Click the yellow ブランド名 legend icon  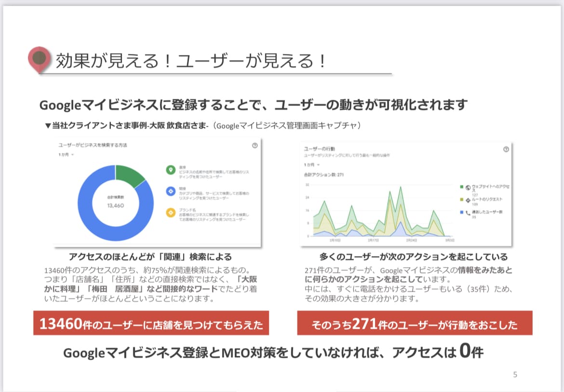tap(171, 213)
